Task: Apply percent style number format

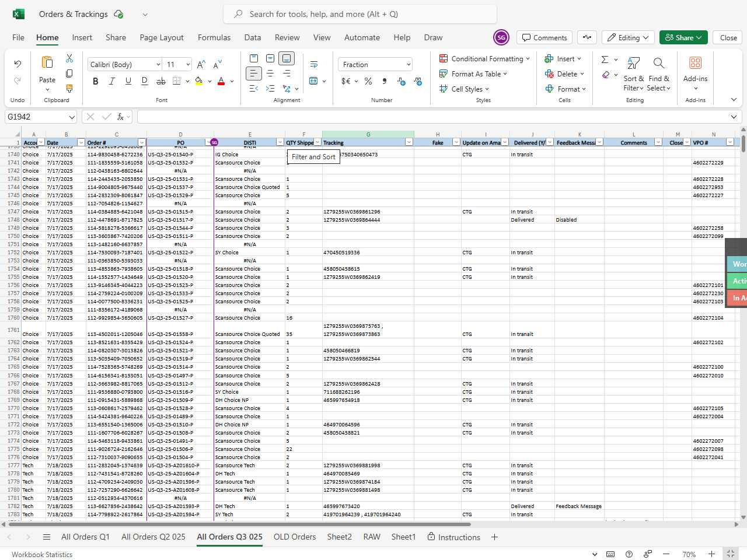Action: (x=368, y=81)
